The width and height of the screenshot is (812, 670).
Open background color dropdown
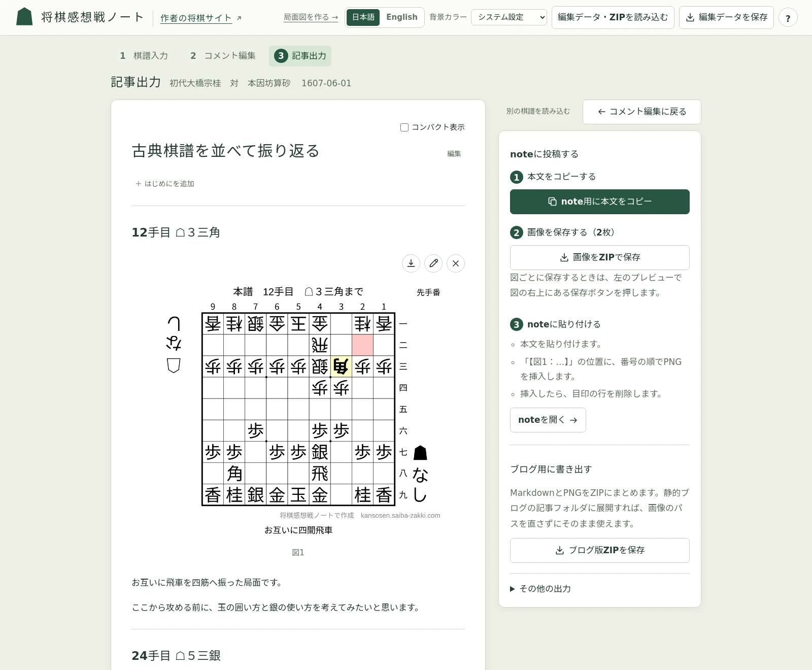pos(509,17)
